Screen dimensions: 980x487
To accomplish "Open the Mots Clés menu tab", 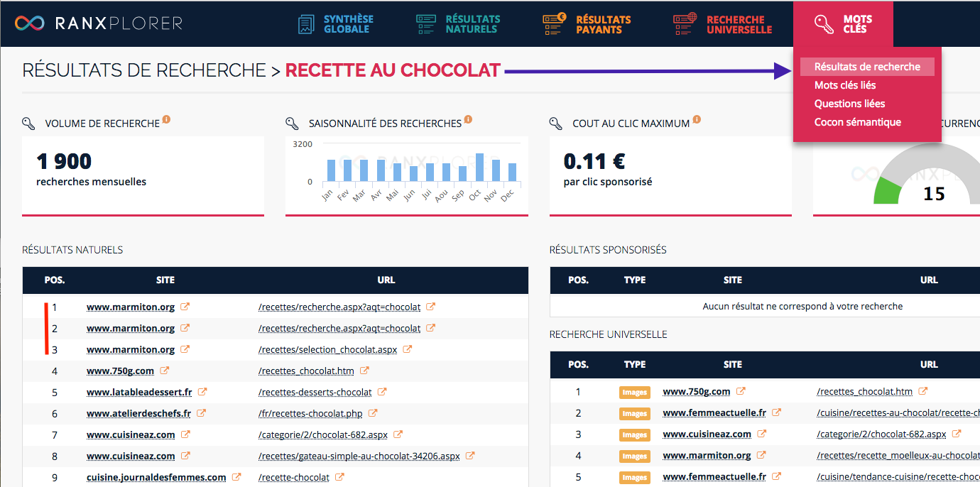I will point(843,24).
